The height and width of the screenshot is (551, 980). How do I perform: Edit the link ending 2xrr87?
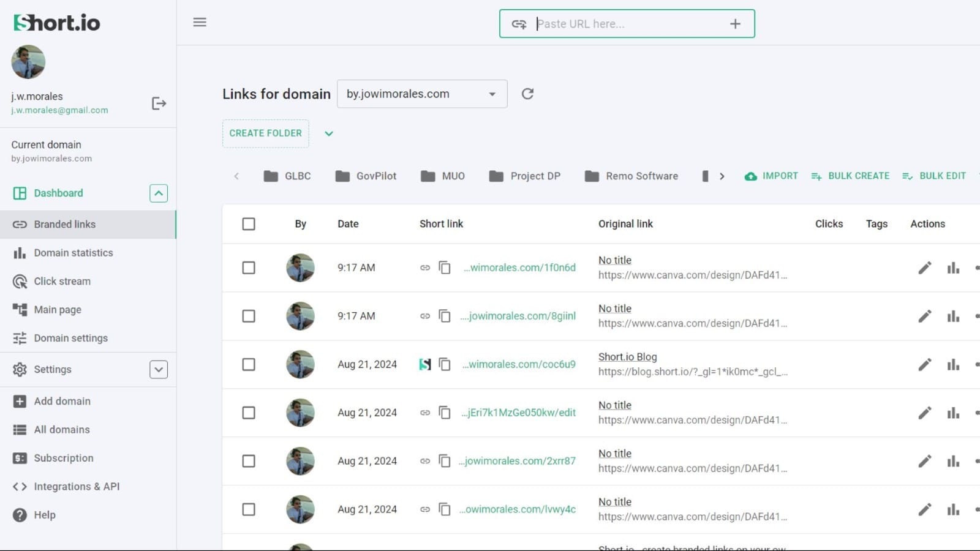(x=925, y=461)
